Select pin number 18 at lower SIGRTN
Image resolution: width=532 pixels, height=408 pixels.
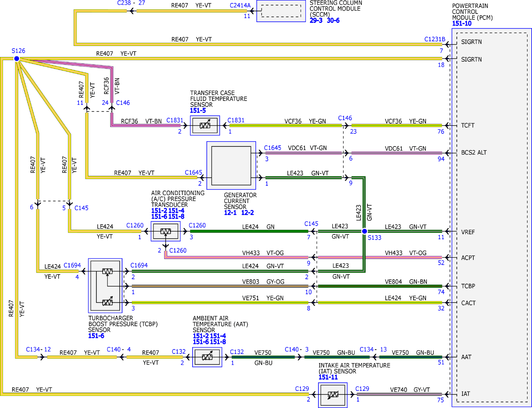point(441,65)
